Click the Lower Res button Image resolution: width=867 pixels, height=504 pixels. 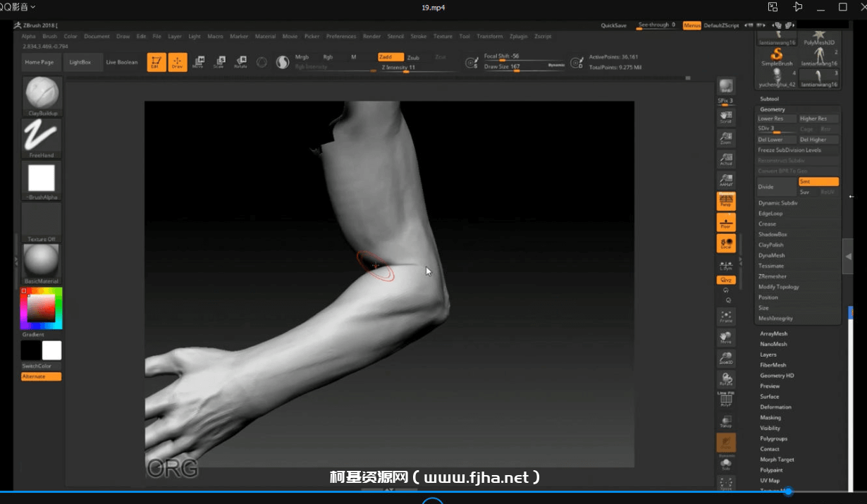pyautogui.click(x=777, y=118)
